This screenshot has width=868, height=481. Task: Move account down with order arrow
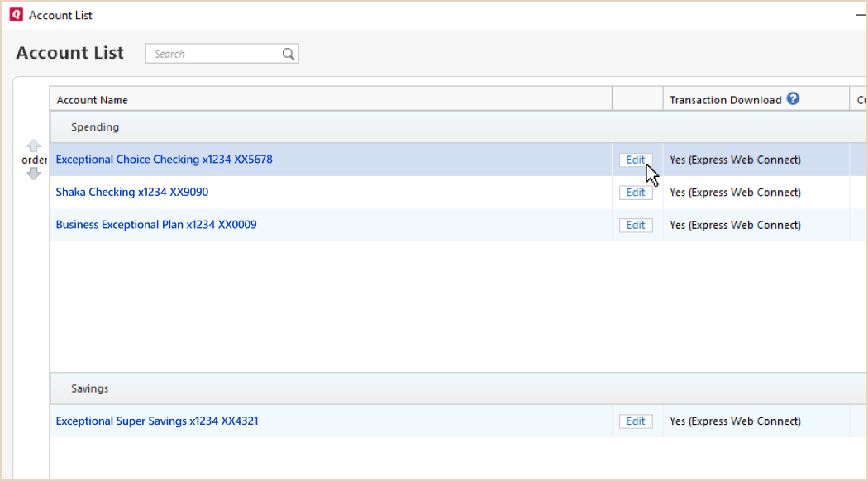tap(34, 174)
